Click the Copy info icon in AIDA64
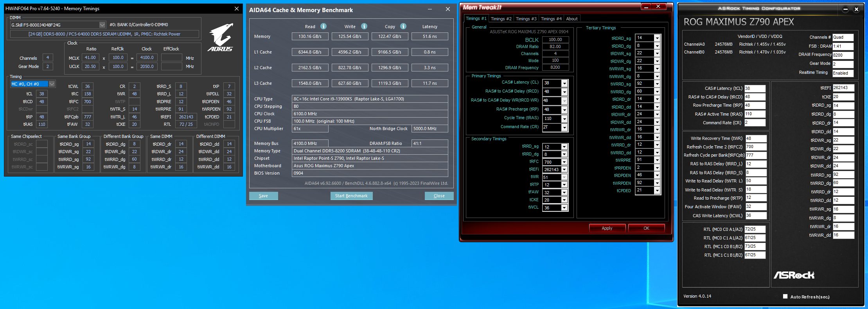 pyautogui.click(x=403, y=26)
